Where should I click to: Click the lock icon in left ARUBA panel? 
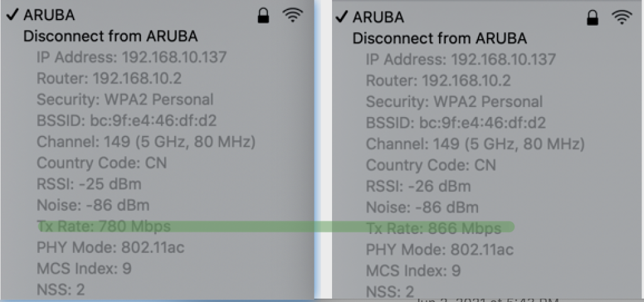pyautogui.click(x=264, y=16)
